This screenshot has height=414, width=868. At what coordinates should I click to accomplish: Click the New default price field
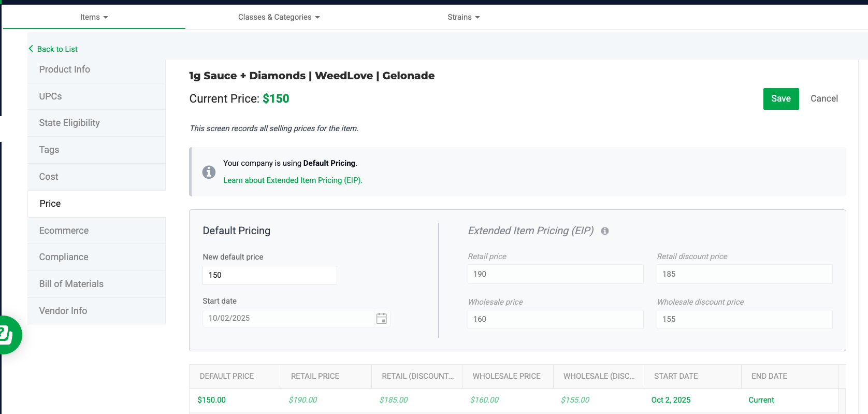point(269,275)
